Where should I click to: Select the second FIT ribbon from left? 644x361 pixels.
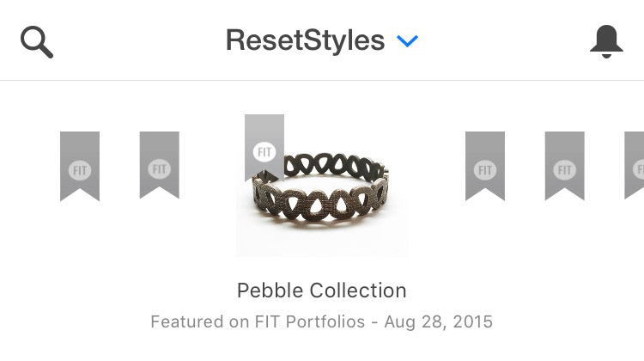click(160, 165)
